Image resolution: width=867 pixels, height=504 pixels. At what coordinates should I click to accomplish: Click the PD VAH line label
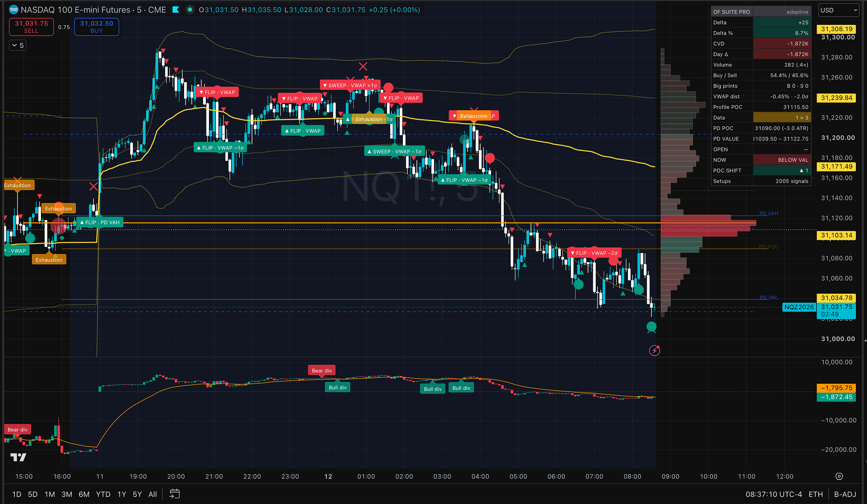coord(769,213)
